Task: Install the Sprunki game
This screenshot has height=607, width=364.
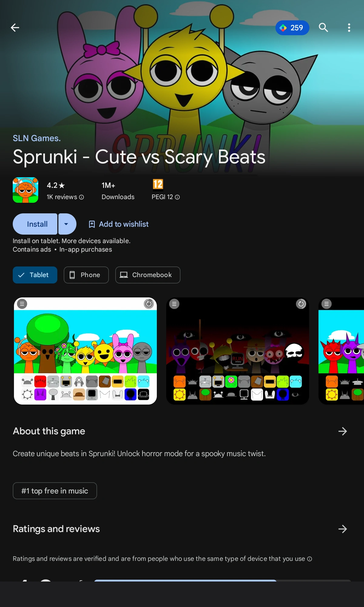Action: (35, 224)
